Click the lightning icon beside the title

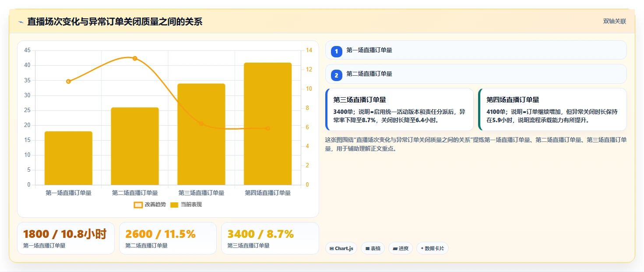[21, 22]
